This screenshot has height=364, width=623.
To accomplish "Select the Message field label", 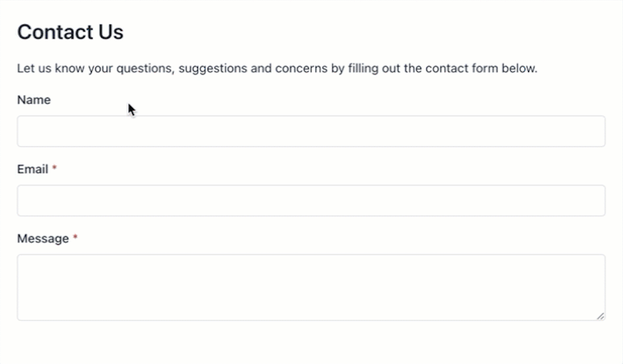I will (x=42, y=238).
